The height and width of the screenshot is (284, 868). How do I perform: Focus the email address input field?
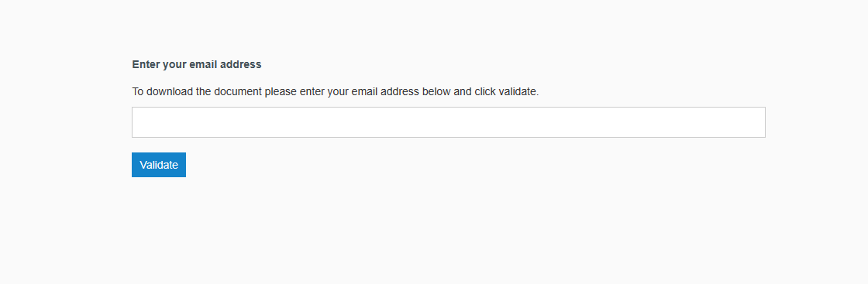pos(449,122)
